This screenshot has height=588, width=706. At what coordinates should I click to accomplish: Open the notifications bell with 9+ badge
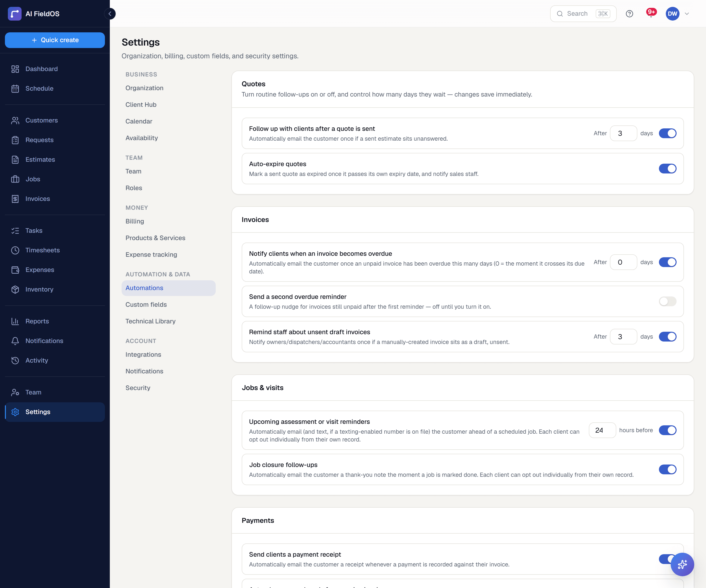(x=651, y=13)
